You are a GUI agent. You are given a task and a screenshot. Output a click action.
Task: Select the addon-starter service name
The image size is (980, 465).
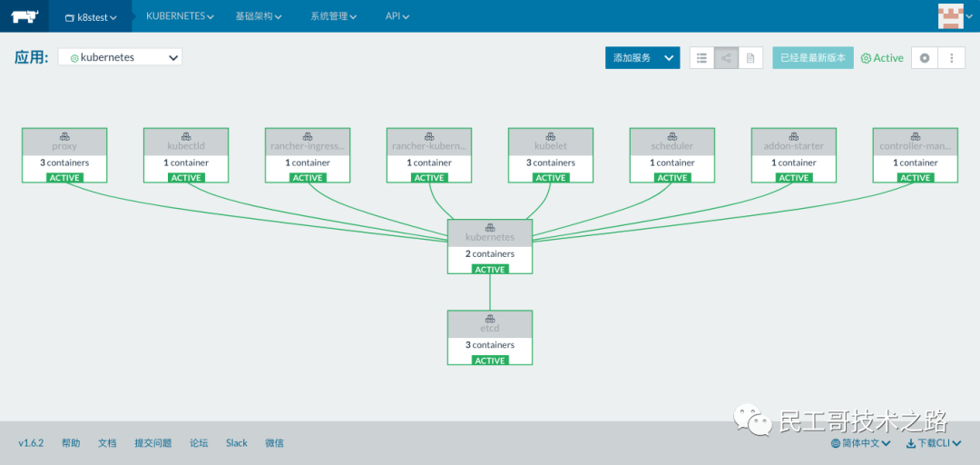click(794, 146)
